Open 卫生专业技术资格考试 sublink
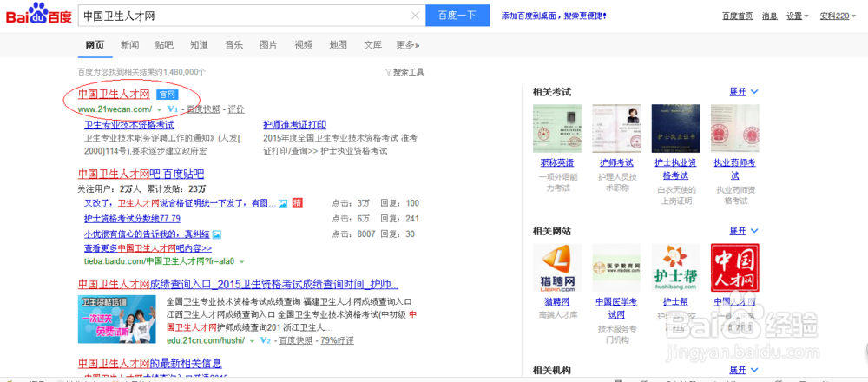868x382 pixels. pos(129,125)
